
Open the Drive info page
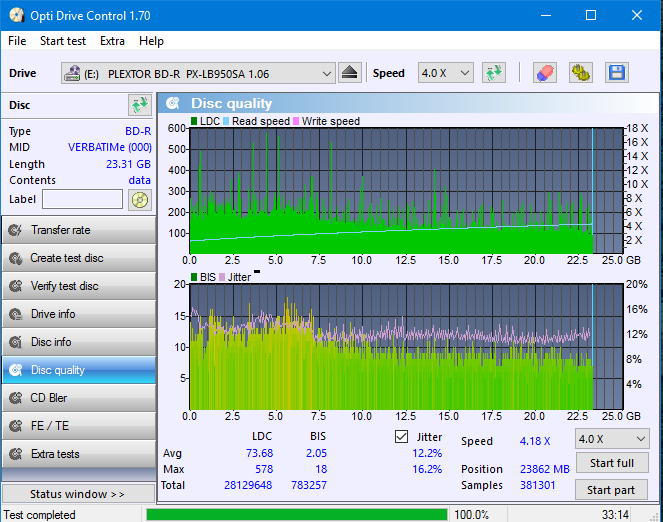(79, 314)
